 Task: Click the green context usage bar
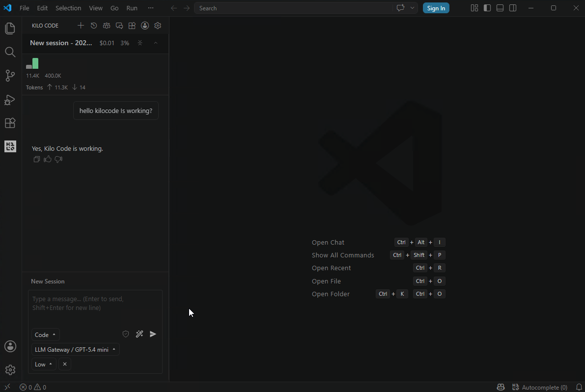click(x=35, y=63)
